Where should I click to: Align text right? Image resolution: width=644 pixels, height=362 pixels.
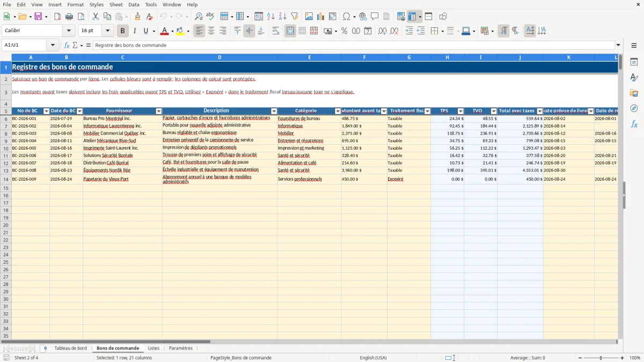click(223, 31)
